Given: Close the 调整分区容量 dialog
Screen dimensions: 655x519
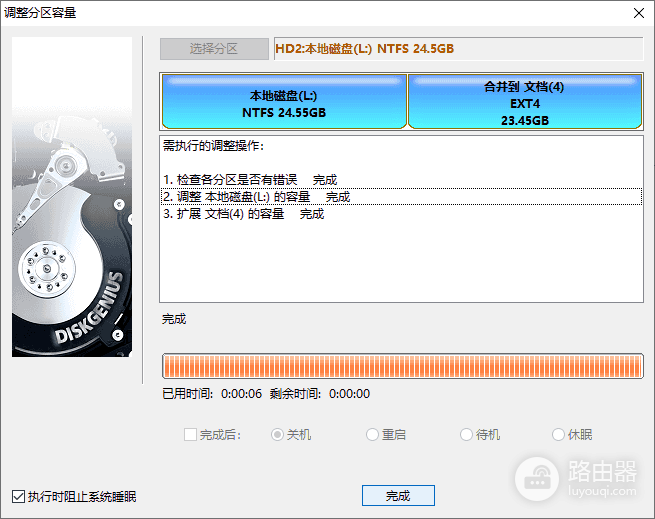Looking at the screenshot, I should [638, 13].
